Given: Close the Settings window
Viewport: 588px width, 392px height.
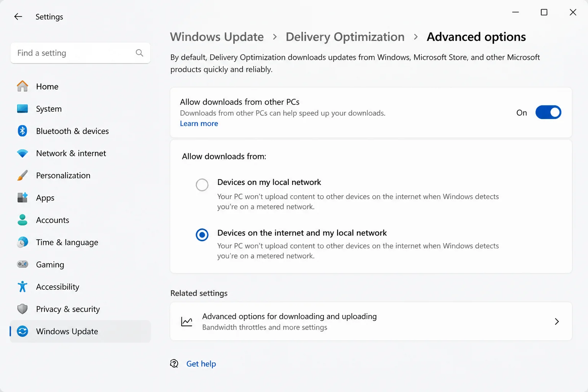Looking at the screenshot, I should [x=573, y=12].
